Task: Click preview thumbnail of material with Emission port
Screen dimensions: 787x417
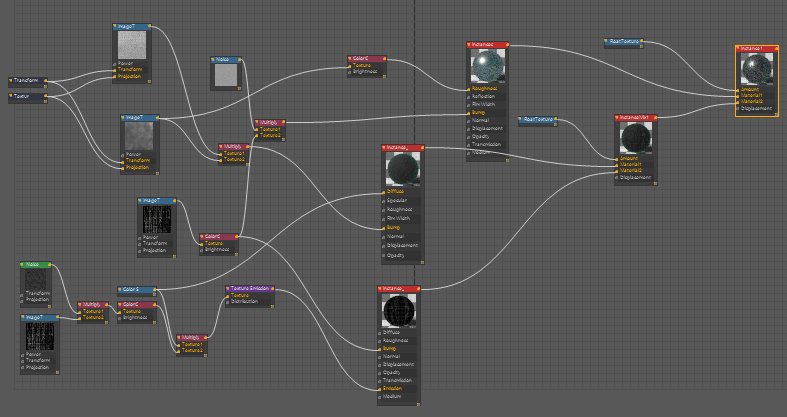Action: click(399, 310)
